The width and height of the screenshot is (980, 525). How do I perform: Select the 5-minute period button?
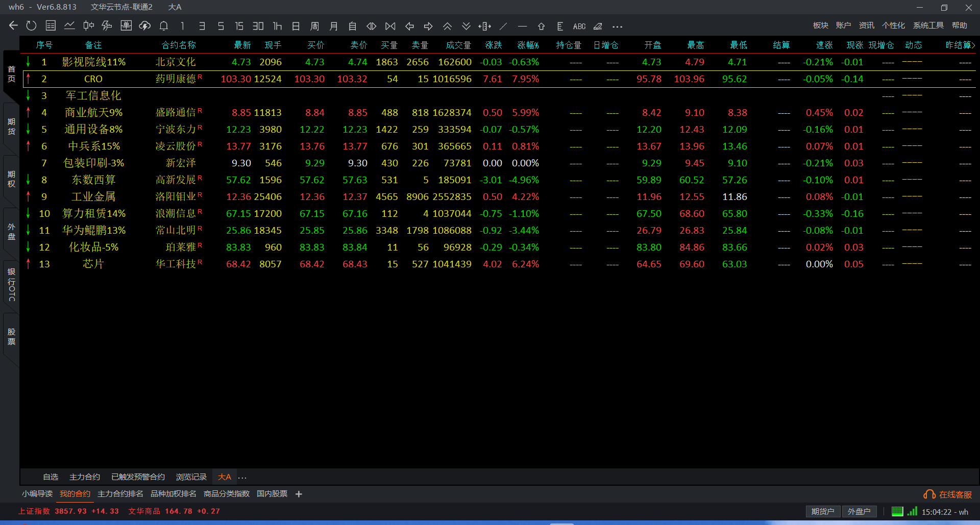[x=220, y=26]
